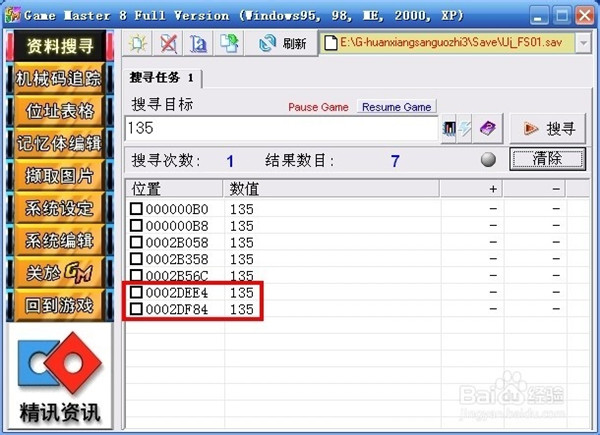Open the save file path dropdown
Viewport: 600px width, 435px height.
pos(583,43)
